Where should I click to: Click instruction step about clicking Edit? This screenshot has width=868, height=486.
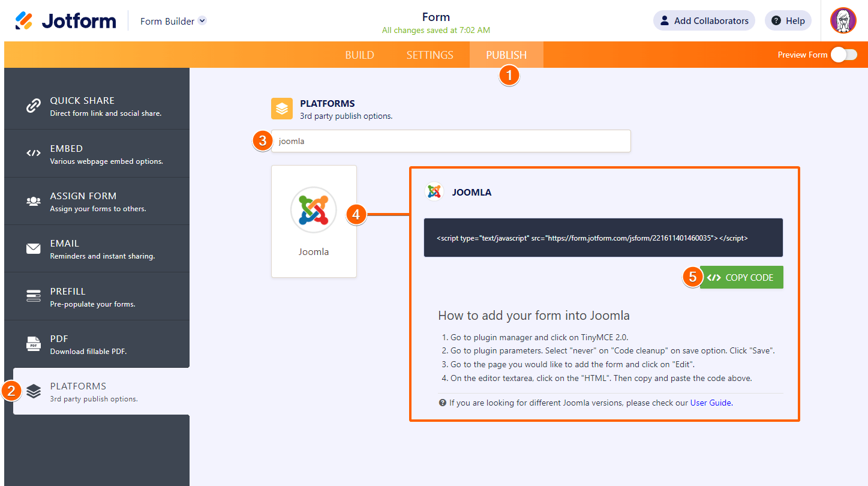[x=572, y=364]
